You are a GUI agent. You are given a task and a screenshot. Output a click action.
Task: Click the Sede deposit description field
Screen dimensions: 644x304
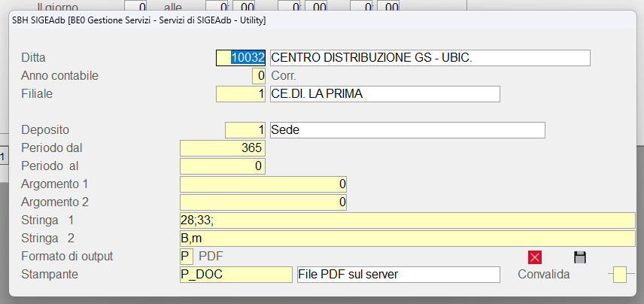(407, 130)
